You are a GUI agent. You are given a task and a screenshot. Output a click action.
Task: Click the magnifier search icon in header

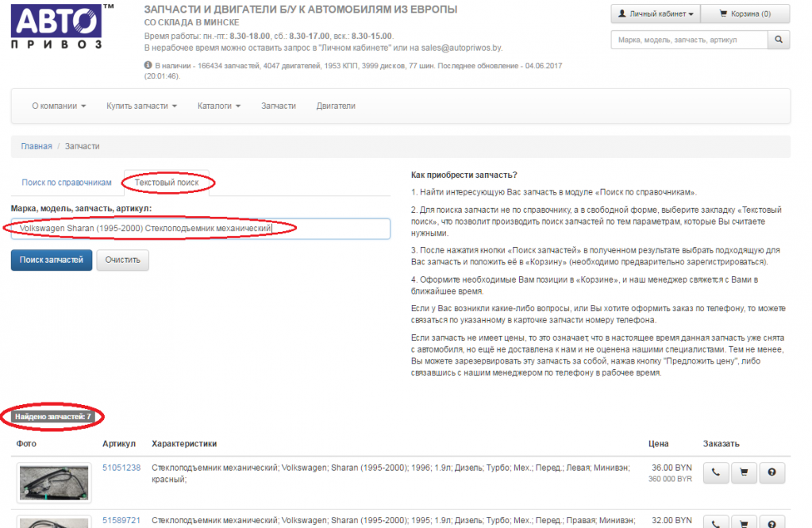779,39
